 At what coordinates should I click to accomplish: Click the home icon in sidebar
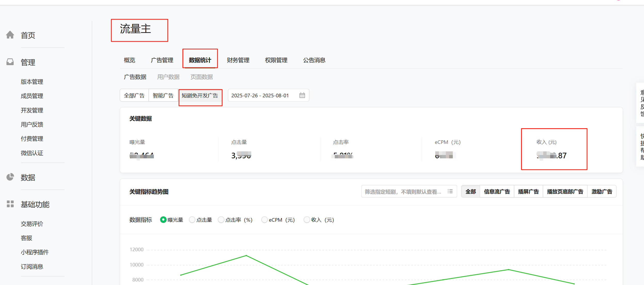point(10,35)
